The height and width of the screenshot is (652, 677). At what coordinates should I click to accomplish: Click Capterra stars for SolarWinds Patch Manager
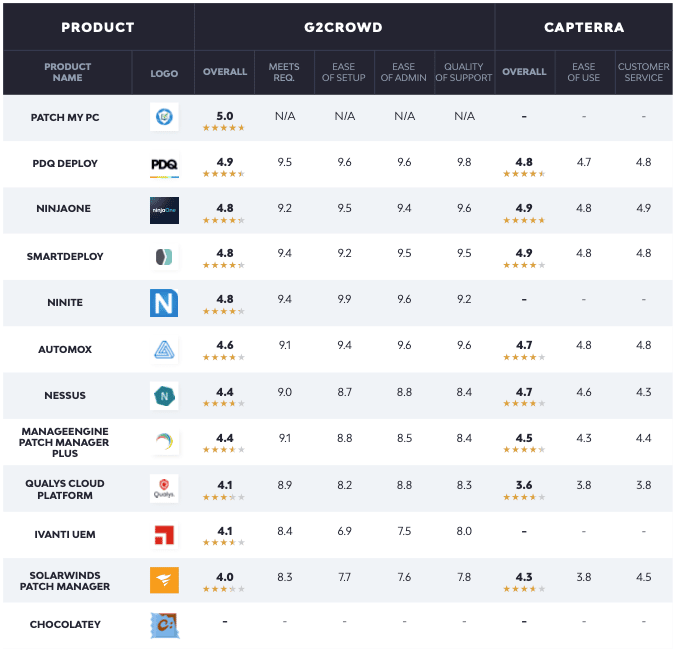pos(524,589)
